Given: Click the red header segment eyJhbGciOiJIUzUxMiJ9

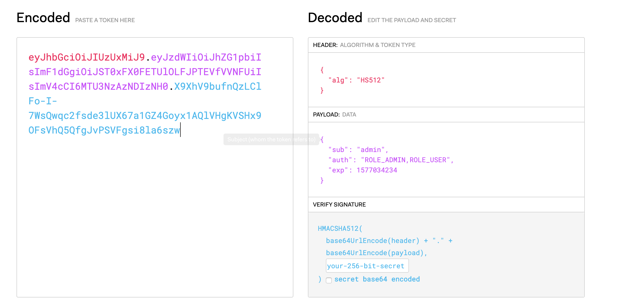Looking at the screenshot, I should (86, 57).
